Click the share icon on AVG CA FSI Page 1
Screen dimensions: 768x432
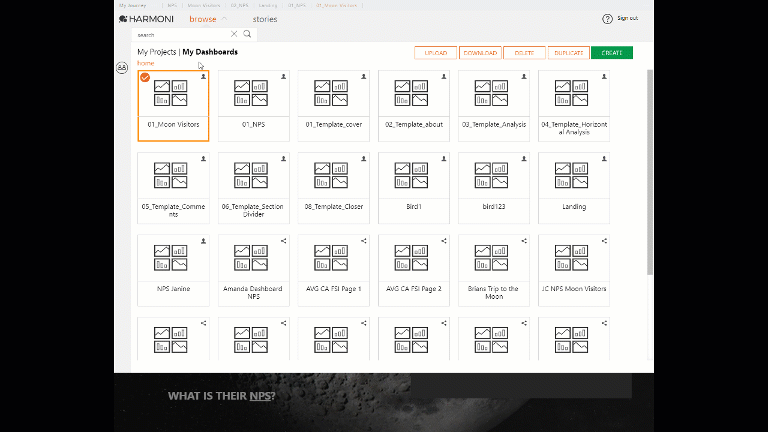pyautogui.click(x=364, y=241)
